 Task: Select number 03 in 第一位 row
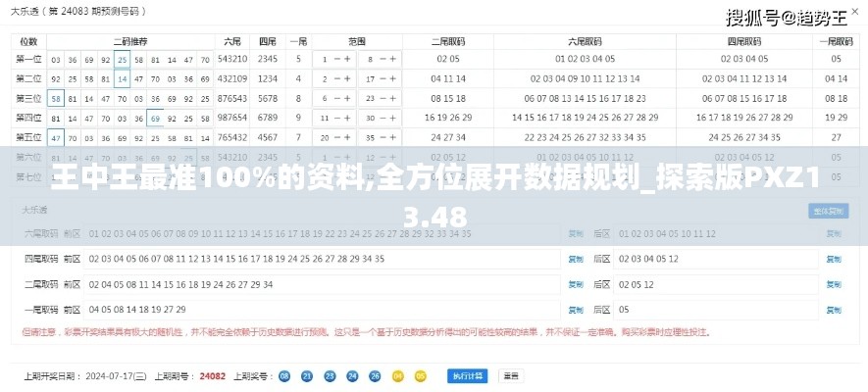(x=56, y=59)
